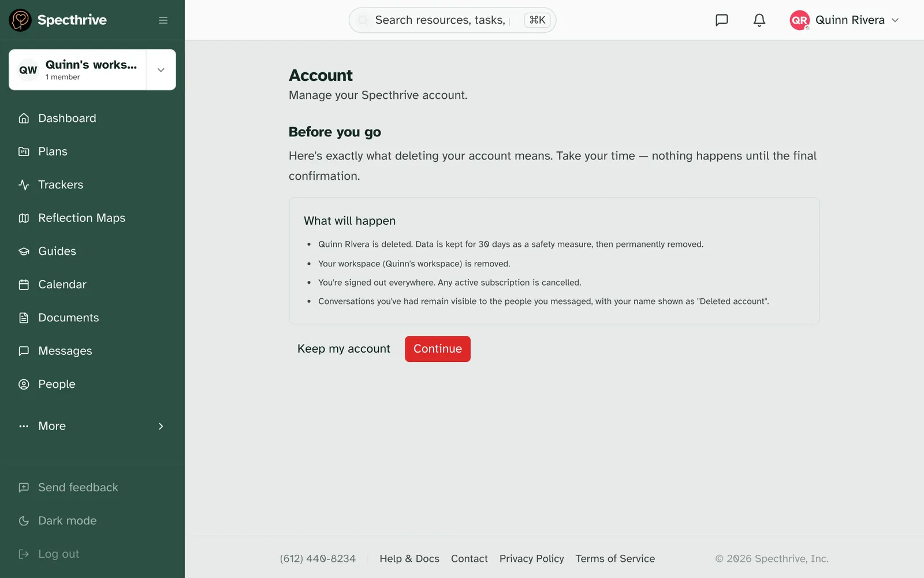Expand the workspace switcher chevron
The width and height of the screenshot is (924, 578).
pos(161,70)
